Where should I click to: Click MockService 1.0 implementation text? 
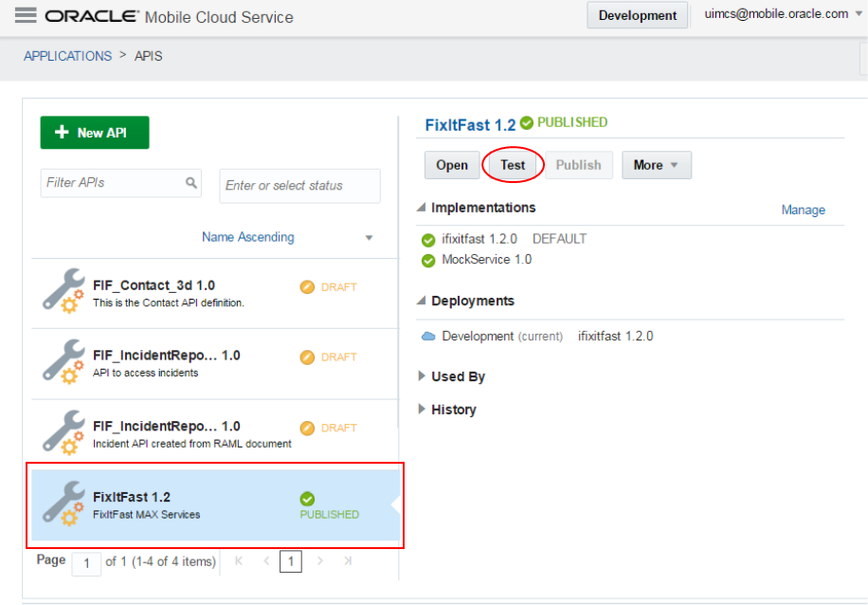click(486, 260)
